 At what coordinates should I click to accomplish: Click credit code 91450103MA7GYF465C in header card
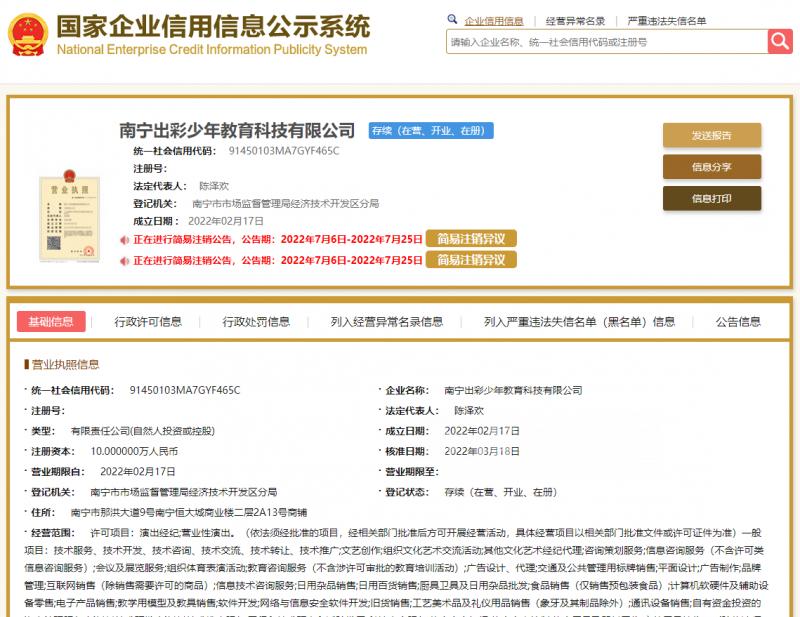284,151
